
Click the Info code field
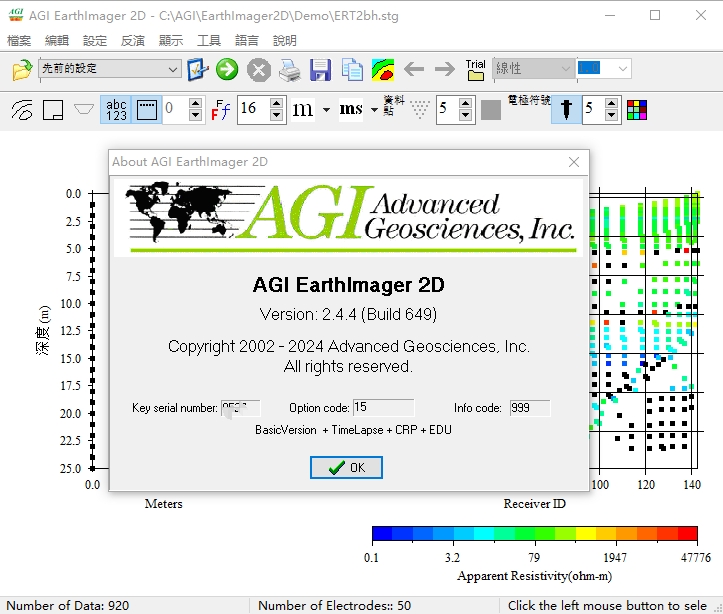(530, 407)
